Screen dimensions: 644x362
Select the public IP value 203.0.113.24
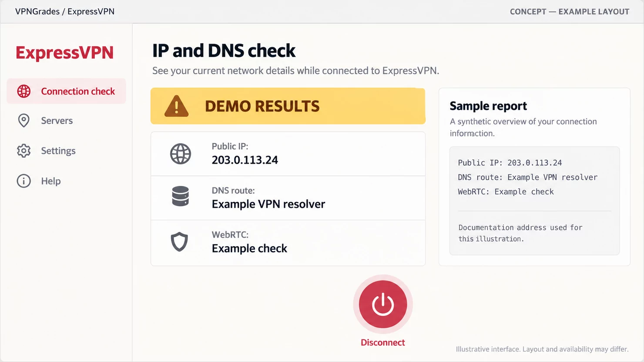(245, 160)
